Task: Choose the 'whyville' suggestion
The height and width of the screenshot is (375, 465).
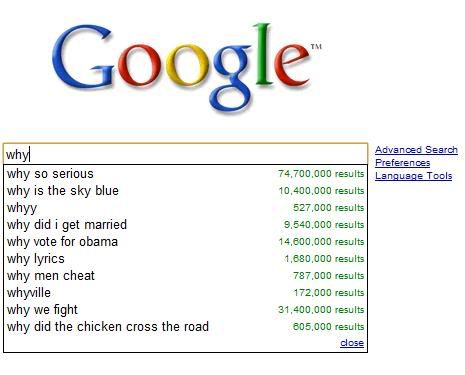Action: (x=185, y=293)
